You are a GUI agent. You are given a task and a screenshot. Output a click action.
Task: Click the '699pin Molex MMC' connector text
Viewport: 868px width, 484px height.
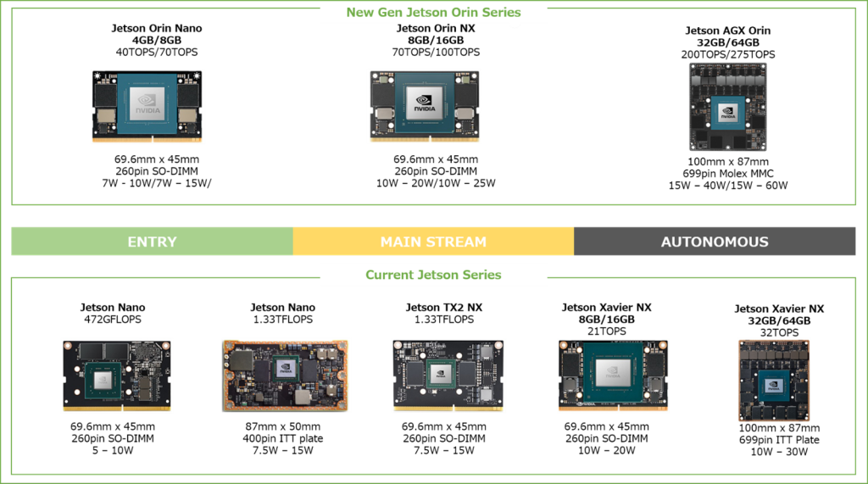click(728, 173)
